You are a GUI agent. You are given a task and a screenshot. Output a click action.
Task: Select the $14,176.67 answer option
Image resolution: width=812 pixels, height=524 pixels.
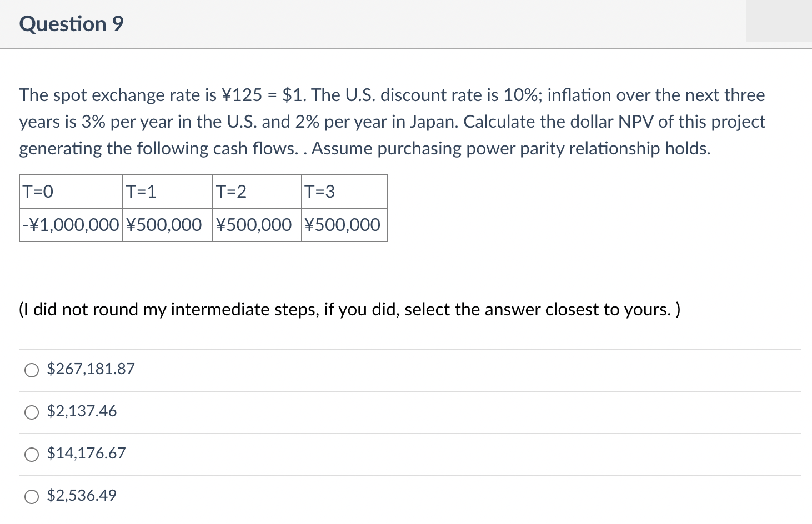pos(32,454)
